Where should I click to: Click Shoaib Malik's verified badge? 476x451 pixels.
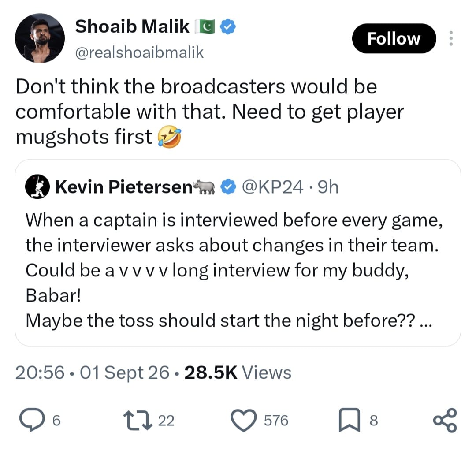pos(228,26)
